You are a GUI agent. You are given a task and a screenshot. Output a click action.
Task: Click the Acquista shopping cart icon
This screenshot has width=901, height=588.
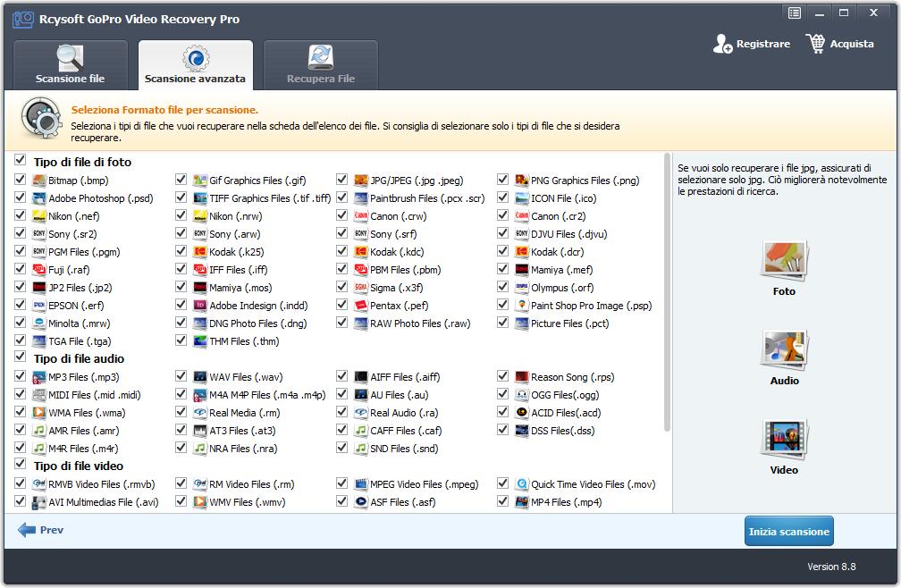(x=815, y=44)
